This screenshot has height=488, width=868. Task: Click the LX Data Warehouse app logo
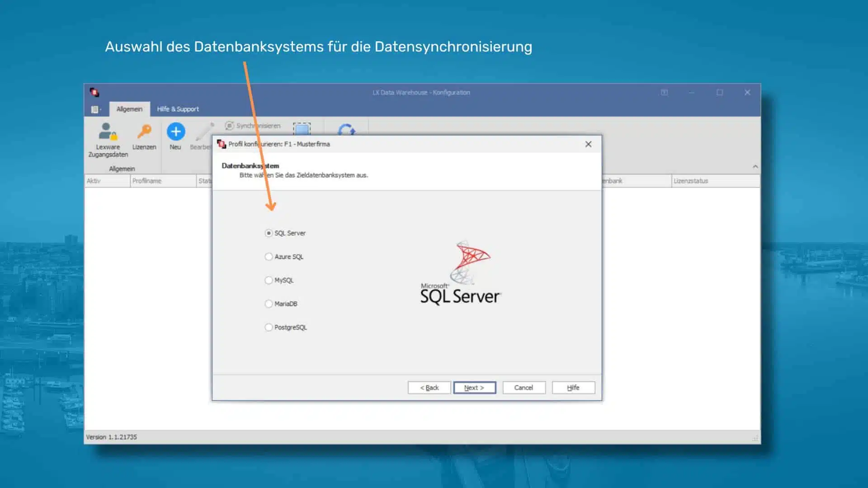[x=94, y=92]
